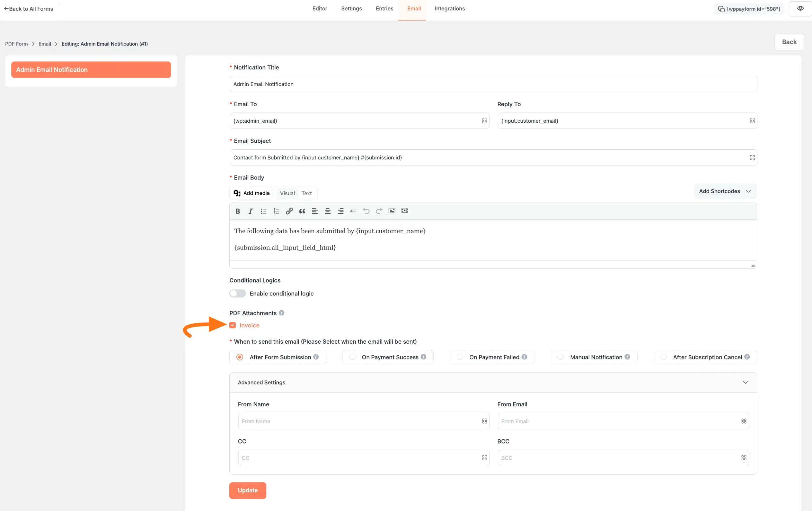The width and height of the screenshot is (812, 511).
Task: Click the insert image toolbar icon
Action: [391, 211]
